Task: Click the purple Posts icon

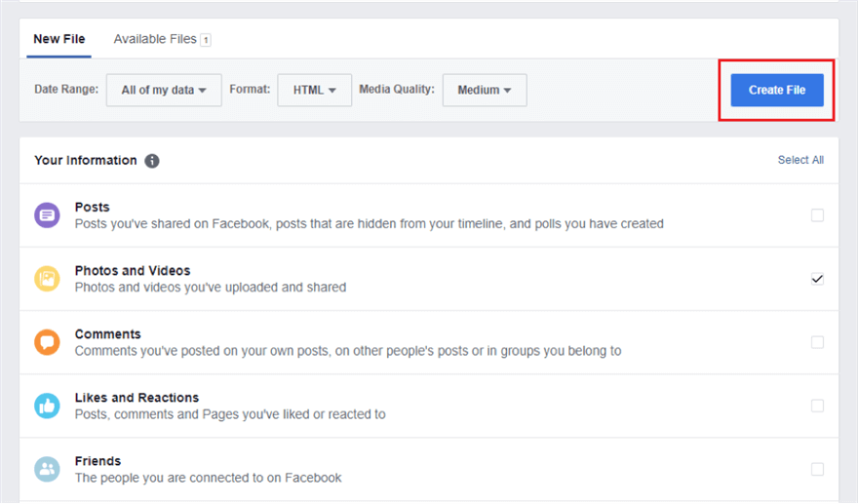Action: coord(47,215)
